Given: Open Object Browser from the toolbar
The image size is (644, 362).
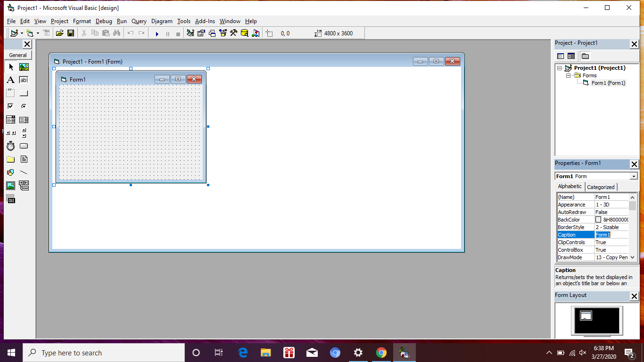Looking at the screenshot, I should [223, 33].
